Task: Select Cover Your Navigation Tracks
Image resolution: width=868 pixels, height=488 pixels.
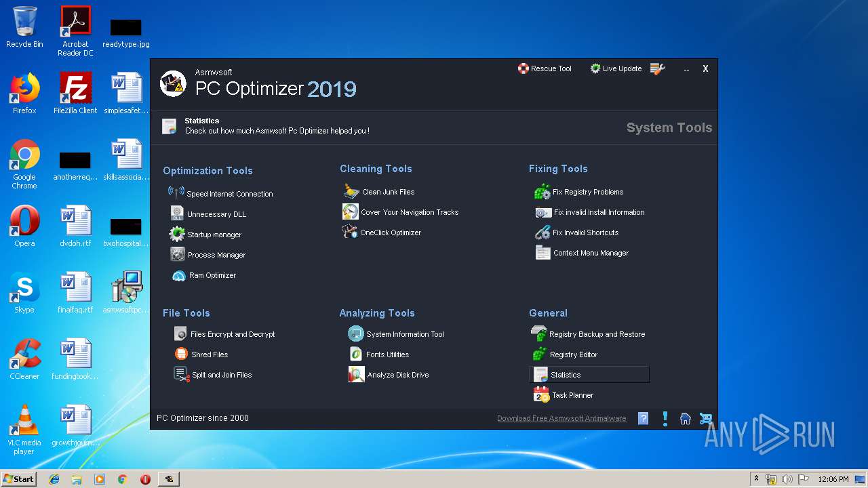Action: coord(401,212)
